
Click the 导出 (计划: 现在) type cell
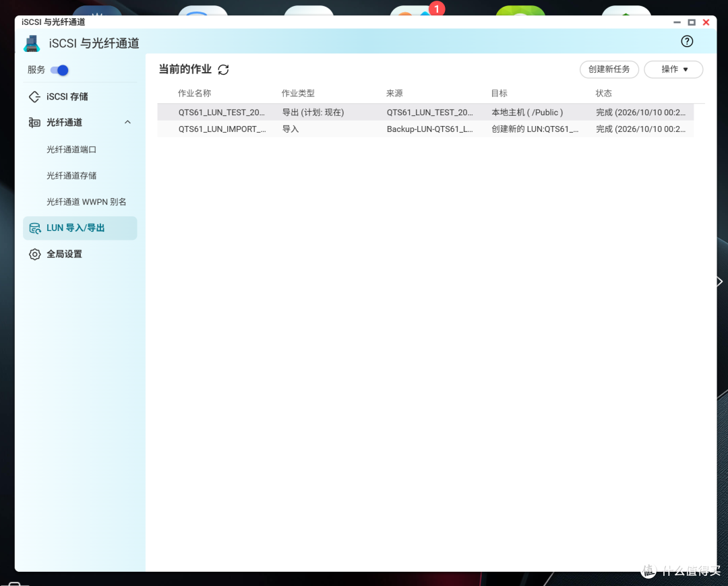click(x=313, y=112)
